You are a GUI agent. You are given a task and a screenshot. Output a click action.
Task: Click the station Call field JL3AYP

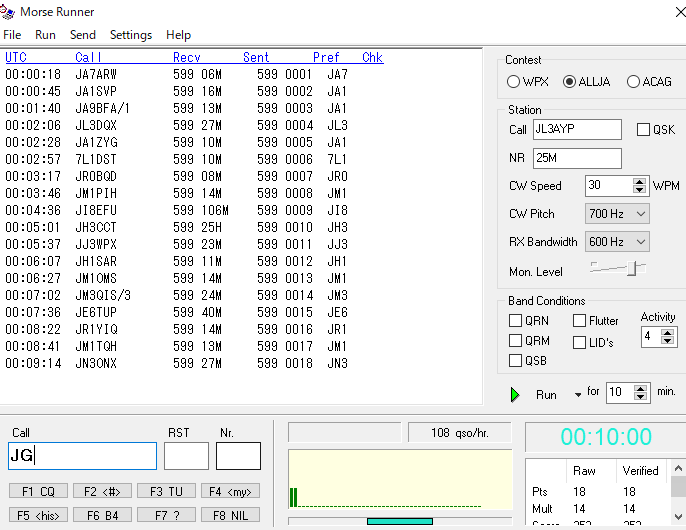coord(577,130)
